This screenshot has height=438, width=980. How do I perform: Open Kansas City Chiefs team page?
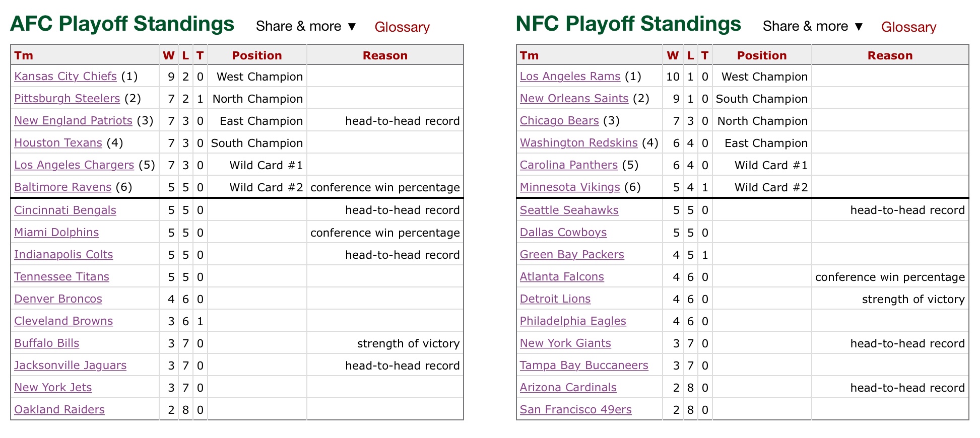click(x=66, y=77)
